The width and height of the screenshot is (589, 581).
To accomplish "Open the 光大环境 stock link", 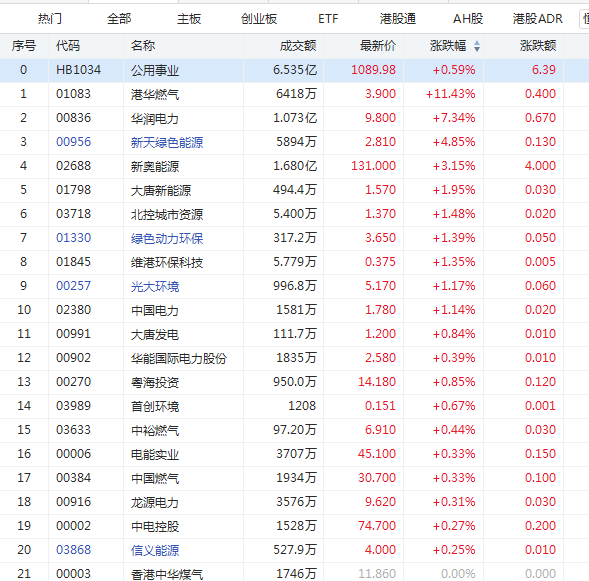I will [x=155, y=286].
